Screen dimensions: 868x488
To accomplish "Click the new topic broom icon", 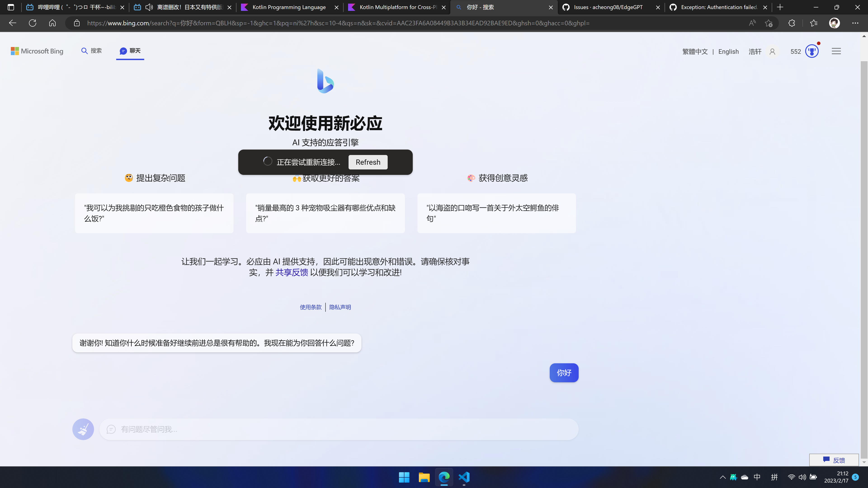I will point(83,429).
